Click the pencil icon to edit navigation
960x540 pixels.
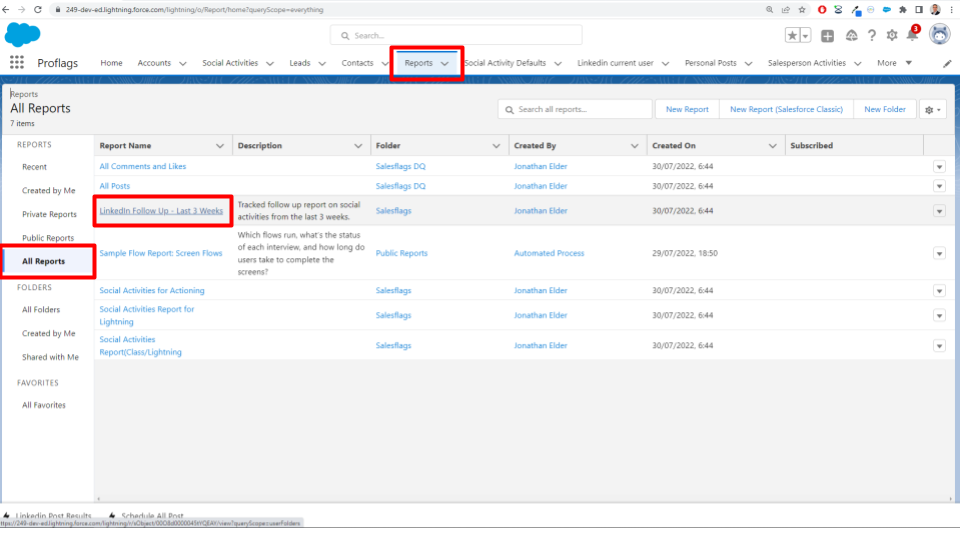coord(947,63)
